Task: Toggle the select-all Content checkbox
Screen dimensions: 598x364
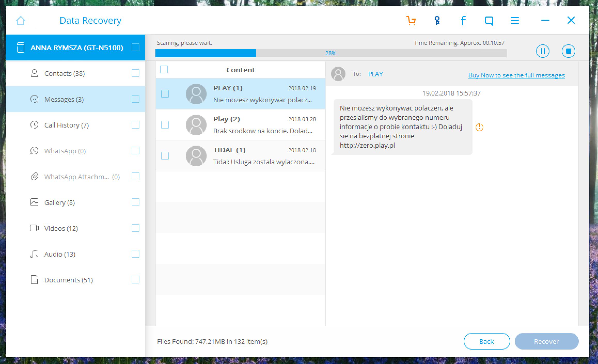Action: (164, 69)
